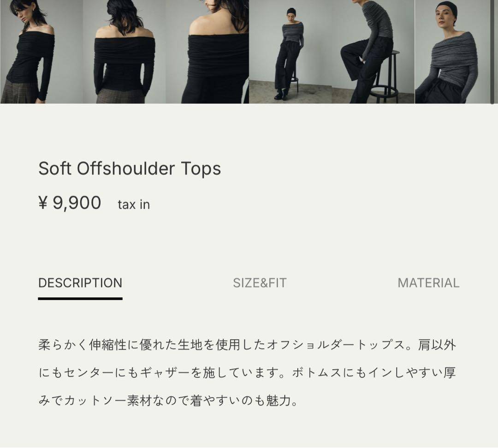498x448 pixels.
Task: Open gray top full-body standing photo
Action: click(290, 52)
